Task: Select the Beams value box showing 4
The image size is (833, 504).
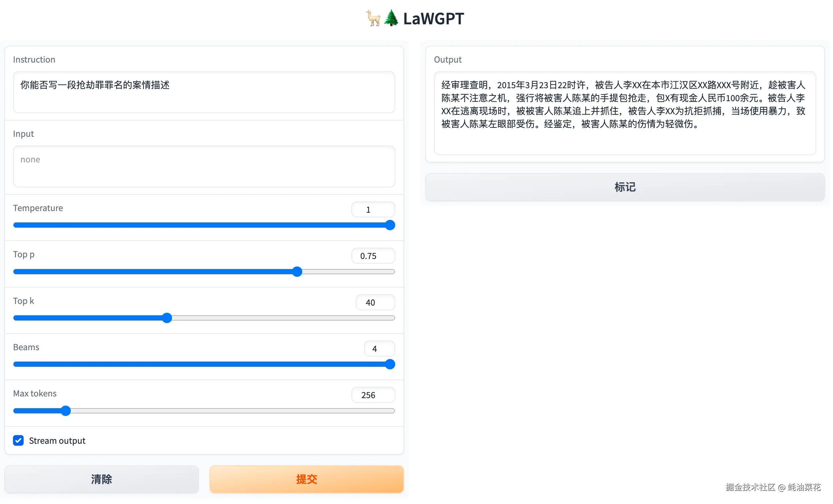Action: click(x=379, y=349)
